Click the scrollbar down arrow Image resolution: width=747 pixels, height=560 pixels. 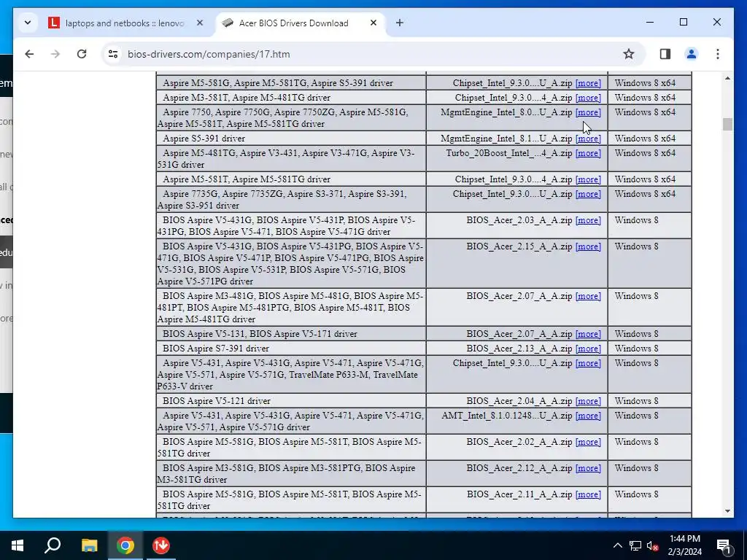(x=727, y=511)
